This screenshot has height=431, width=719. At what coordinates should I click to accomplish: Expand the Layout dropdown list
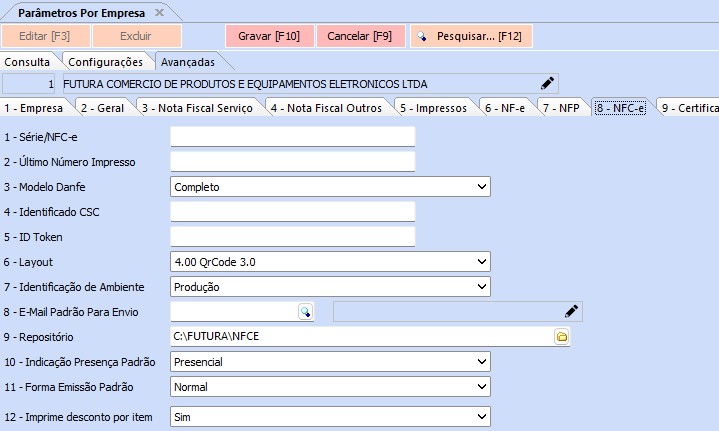(x=481, y=262)
